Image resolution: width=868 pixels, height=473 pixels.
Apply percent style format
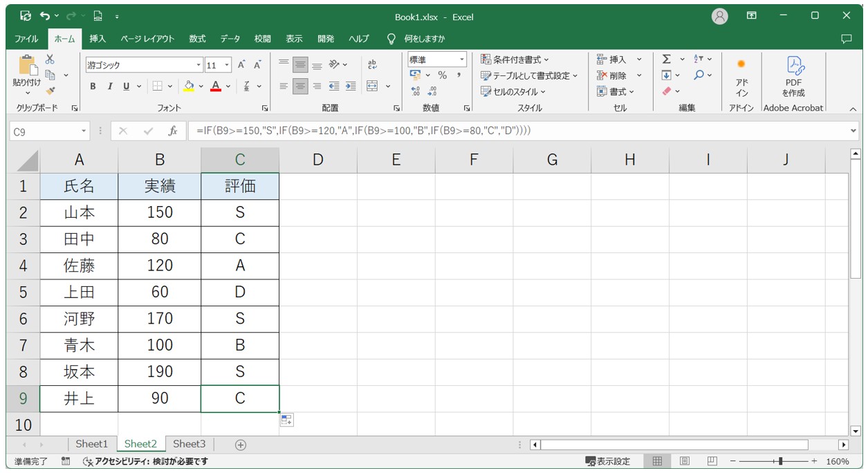pyautogui.click(x=442, y=75)
